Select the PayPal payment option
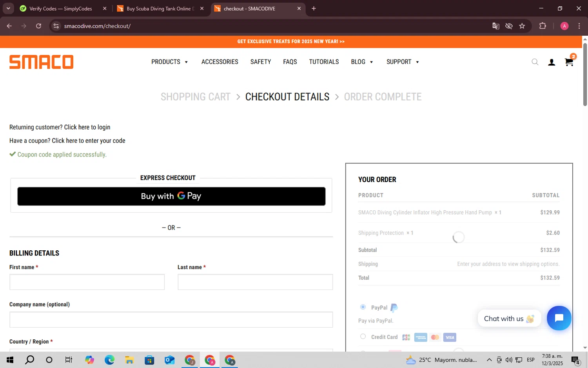588x368 pixels. (363, 307)
